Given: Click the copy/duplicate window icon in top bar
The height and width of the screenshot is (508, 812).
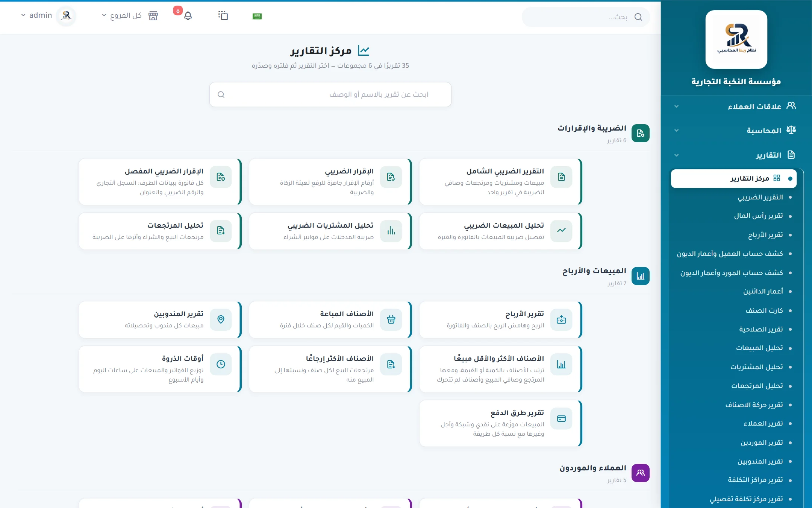Looking at the screenshot, I should pyautogui.click(x=223, y=15).
